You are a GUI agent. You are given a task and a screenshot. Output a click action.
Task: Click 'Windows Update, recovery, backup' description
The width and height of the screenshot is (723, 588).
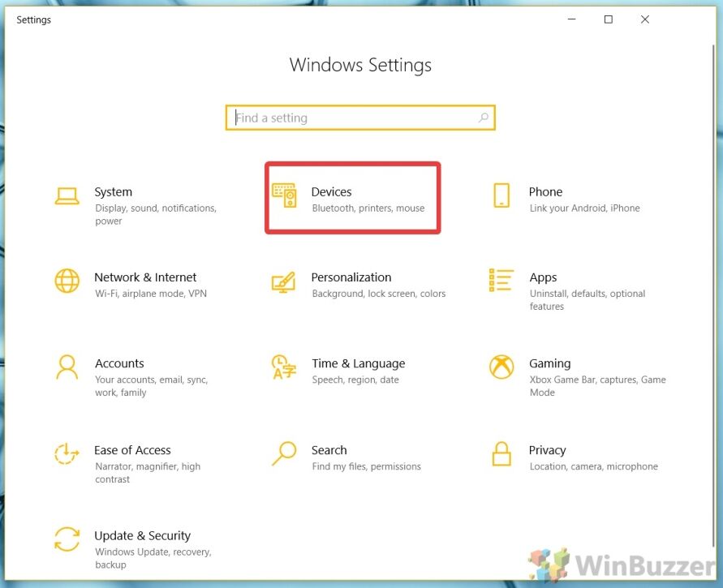tap(153, 558)
